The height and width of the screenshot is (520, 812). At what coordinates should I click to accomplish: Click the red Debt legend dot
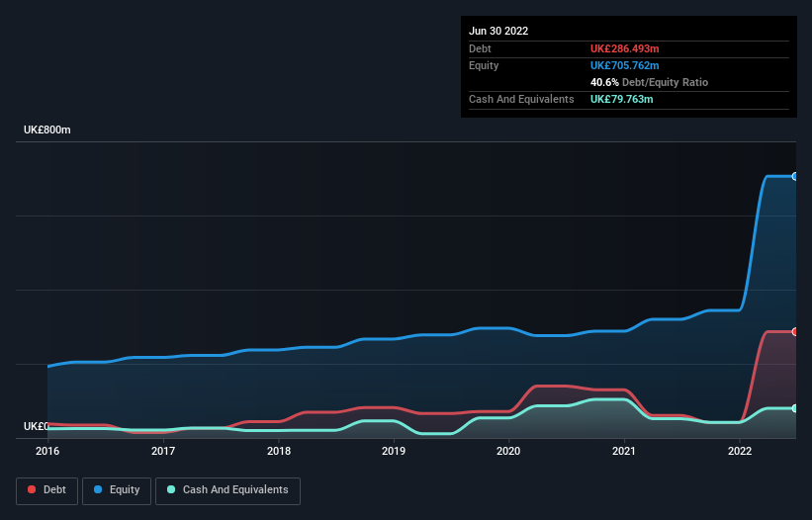click(x=32, y=489)
